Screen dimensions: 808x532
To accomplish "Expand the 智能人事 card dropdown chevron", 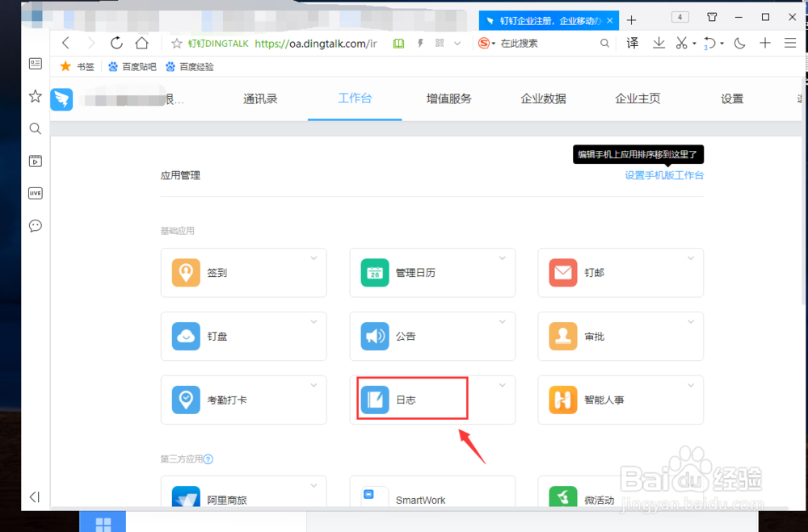I will pyautogui.click(x=691, y=385).
